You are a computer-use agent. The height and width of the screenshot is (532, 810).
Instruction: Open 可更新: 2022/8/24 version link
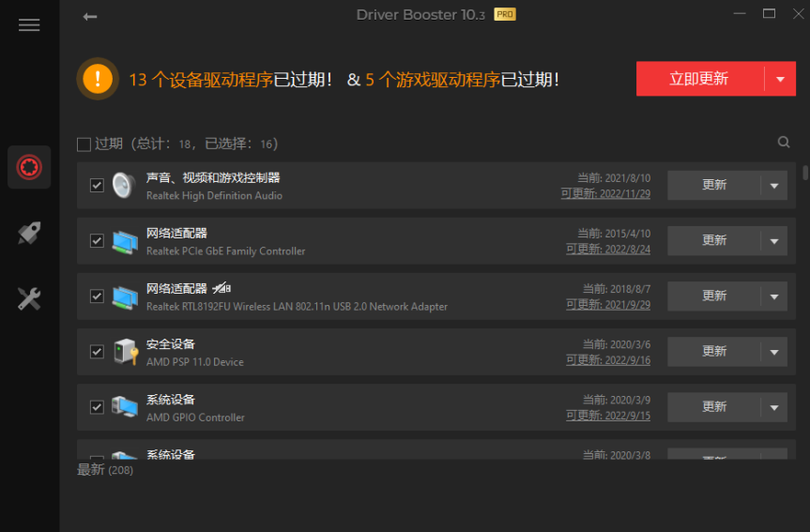point(608,249)
